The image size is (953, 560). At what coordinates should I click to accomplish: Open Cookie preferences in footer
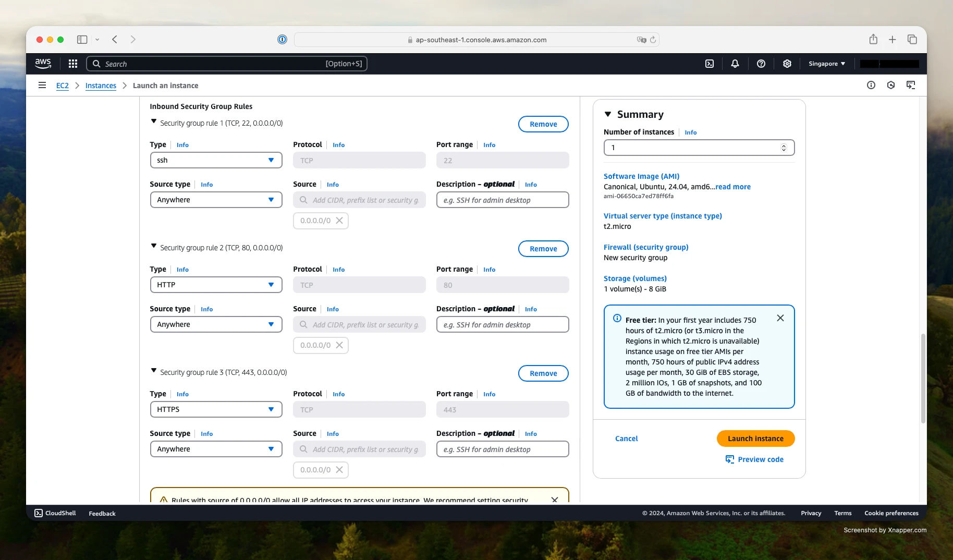(x=891, y=513)
